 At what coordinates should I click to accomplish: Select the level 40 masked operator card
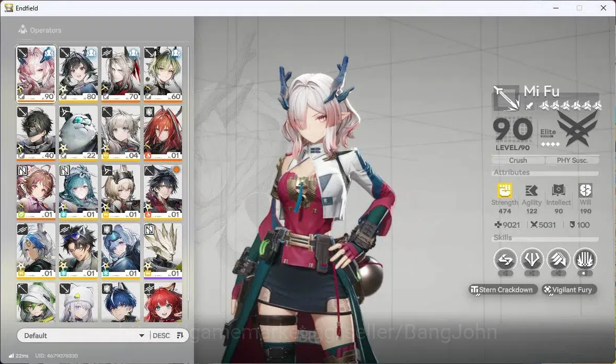(36, 133)
